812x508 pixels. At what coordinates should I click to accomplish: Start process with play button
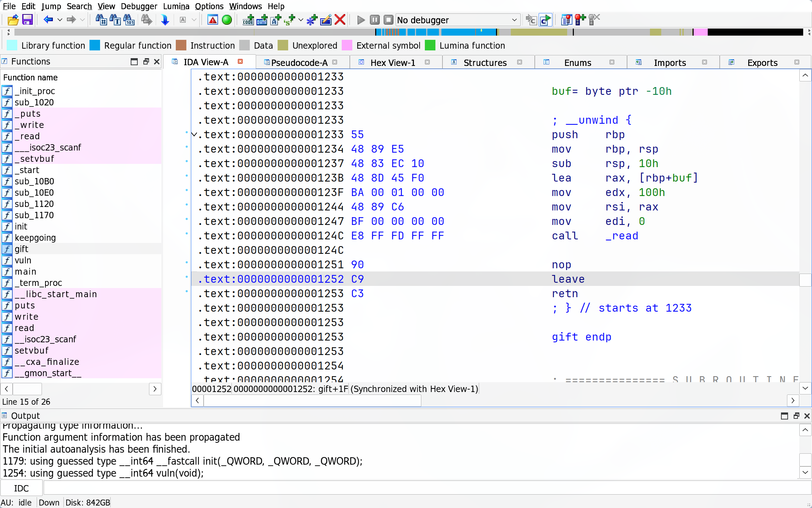(x=360, y=20)
